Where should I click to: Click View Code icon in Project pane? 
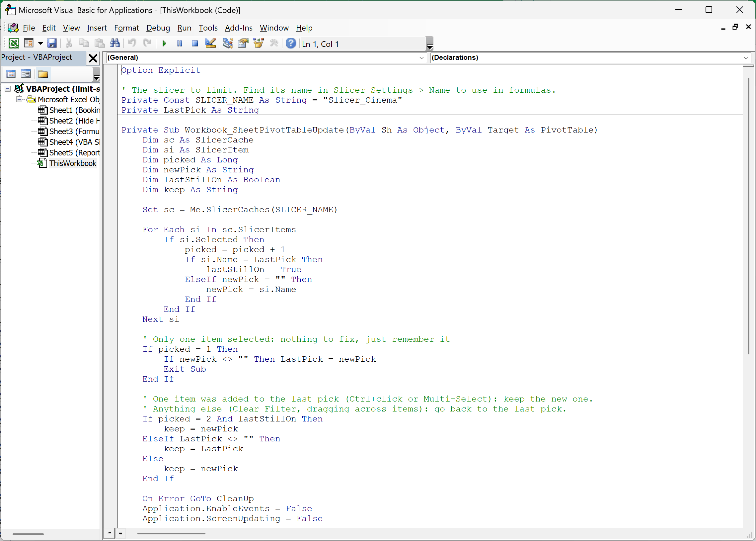(x=11, y=74)
